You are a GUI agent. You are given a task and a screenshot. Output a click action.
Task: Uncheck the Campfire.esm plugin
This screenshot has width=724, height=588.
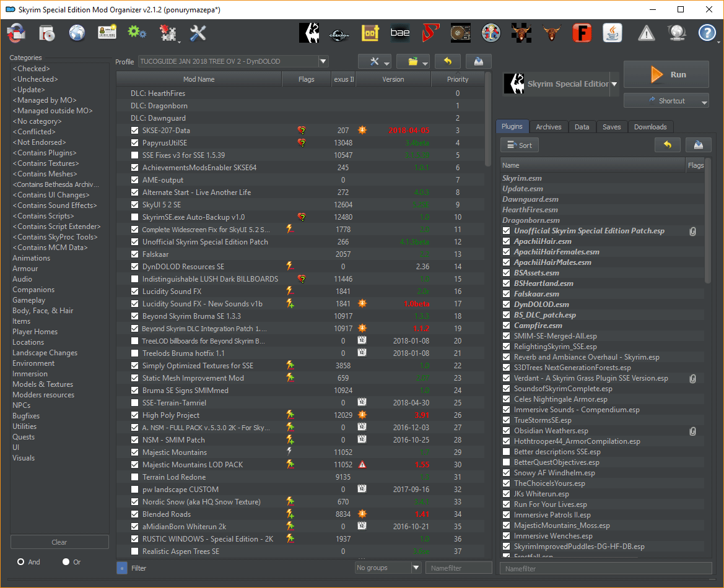click(507, 325)
